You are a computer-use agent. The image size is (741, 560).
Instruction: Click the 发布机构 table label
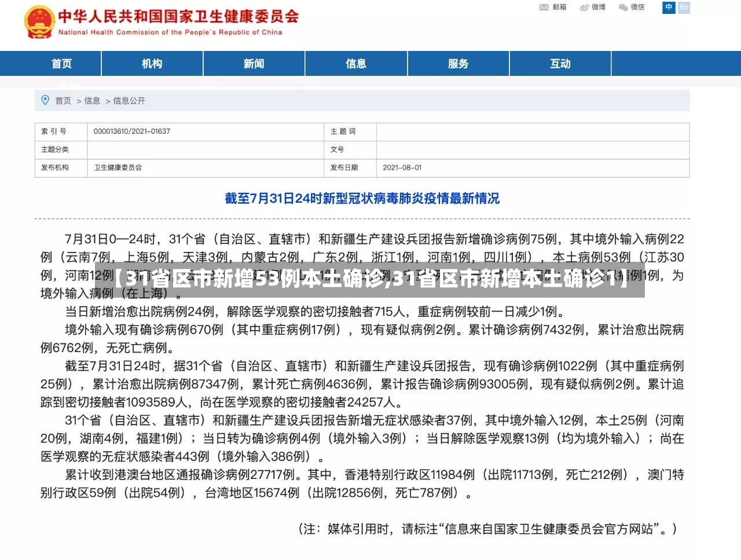click(55, 167)
